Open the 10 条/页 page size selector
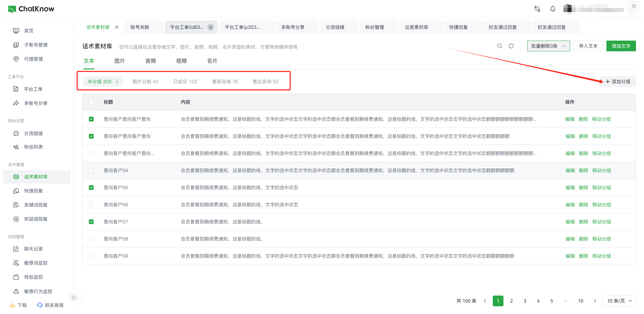The height and width of the screenshot is (314, 644). pyautogui.click(x=619, y=301)
